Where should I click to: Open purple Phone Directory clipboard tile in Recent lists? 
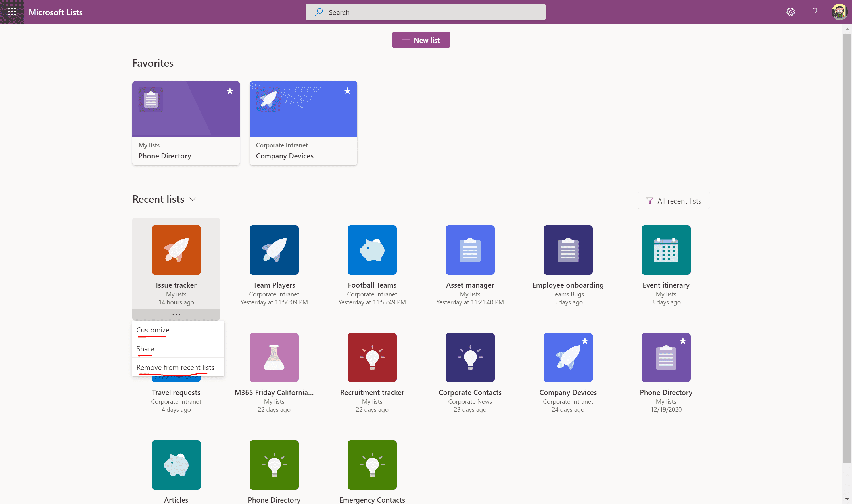click(x=666, y=357)
